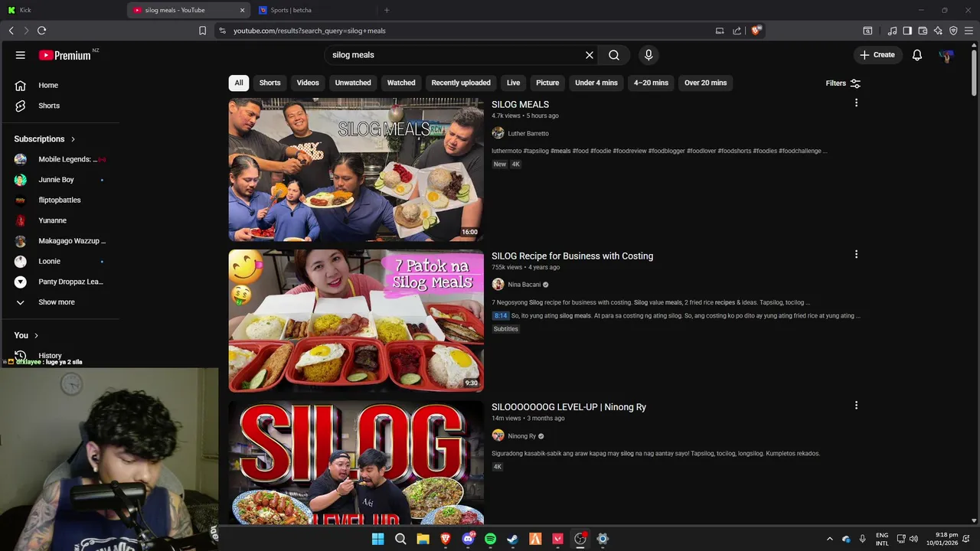
Task: Open site information icon in address bar
Action: tap(222, 31)
